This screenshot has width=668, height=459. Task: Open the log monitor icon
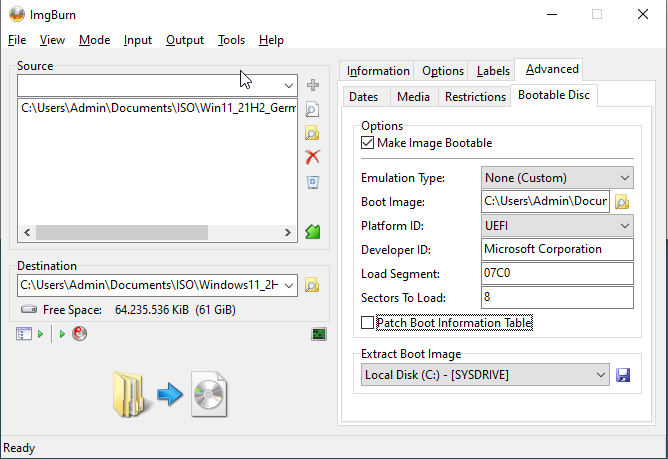coord(319,334)
